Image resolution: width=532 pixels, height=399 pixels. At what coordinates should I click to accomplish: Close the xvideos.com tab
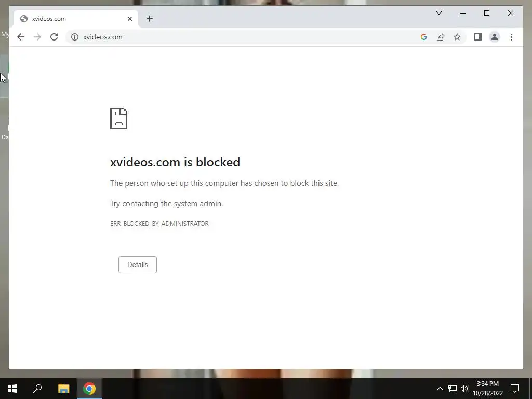[129, 19]
